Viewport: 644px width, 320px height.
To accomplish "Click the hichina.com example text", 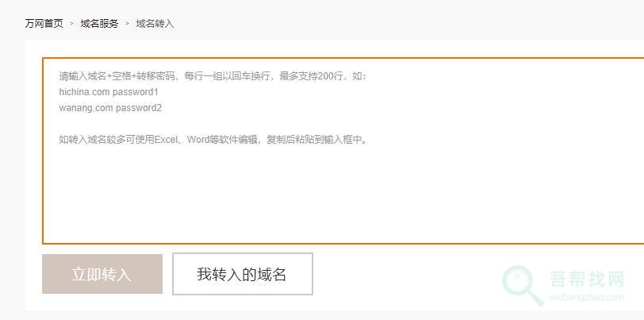I will pos(84,92).
